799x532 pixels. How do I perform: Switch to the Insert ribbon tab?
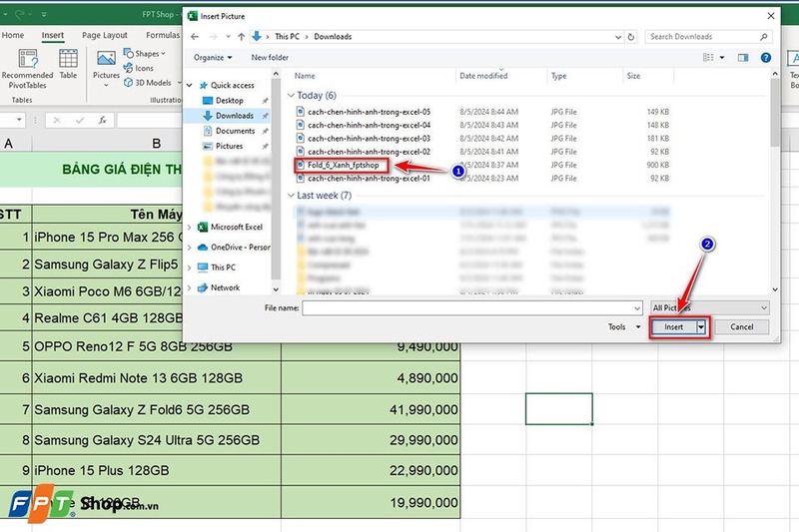click(53, 35)
